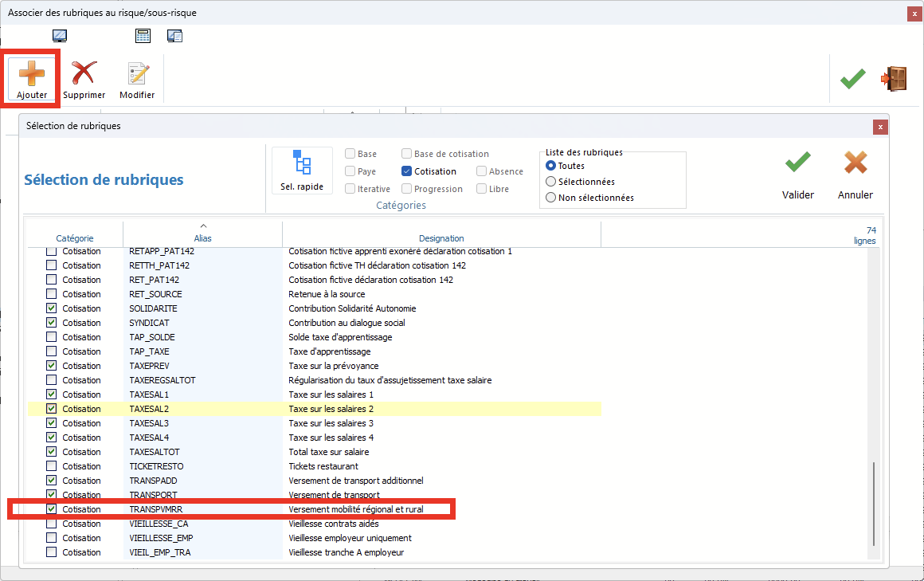Screen dimensions: 924x581
Task: Select 'Vieillesse employeur uniquement' designation
Action: (350, 538)
